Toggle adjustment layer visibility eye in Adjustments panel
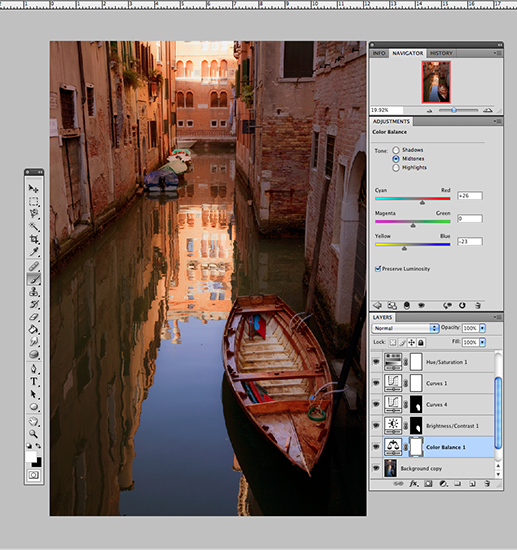Viewport: 517px width, 550px height. click(421, 306)
